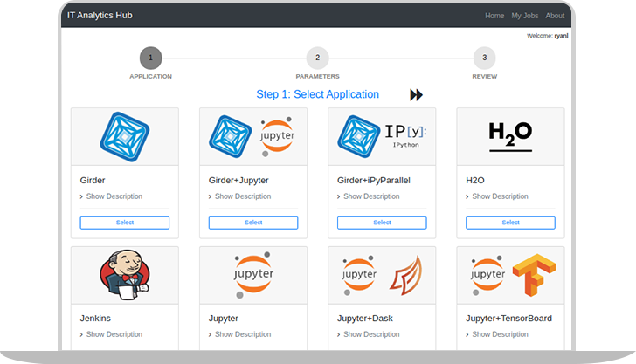Viewport: 636px width, 364px height.
Task: Click the Girder logo in the Girder card
Action: [x=125, y=136]
